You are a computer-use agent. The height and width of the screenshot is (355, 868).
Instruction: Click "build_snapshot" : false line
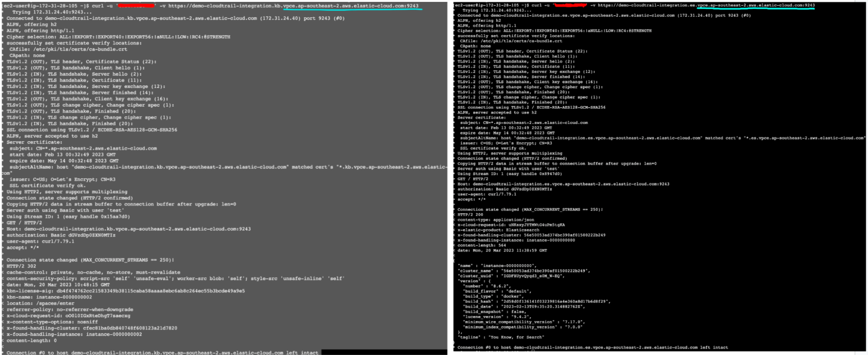tap(494, 312)
